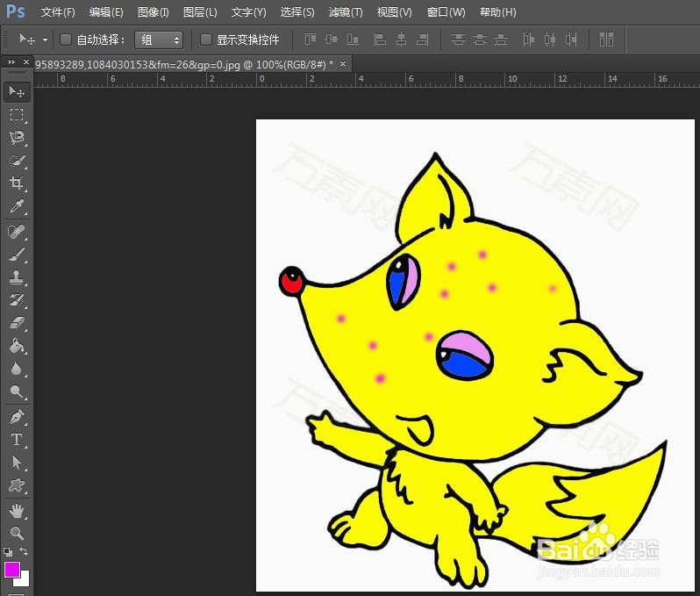Viewport: 700px width, 596px height.
Task: Close the toolbox panel
Action: pyautogui.click(x=26, y=62)
